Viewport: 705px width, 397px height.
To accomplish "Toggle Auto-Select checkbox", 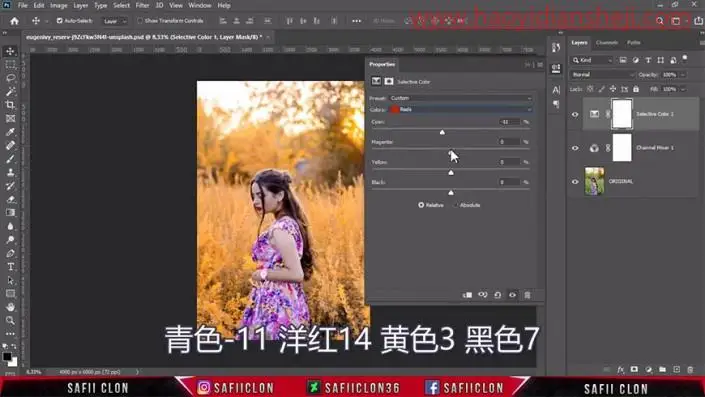I will point(59,21).
